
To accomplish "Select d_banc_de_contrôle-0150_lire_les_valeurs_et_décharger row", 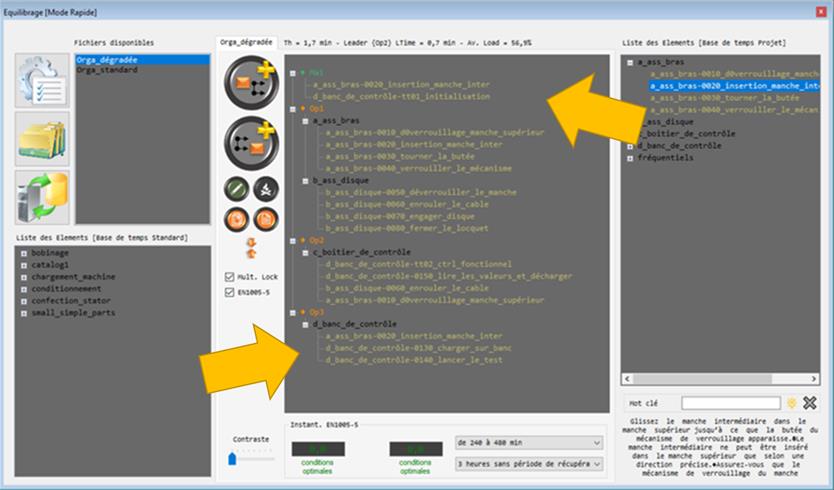I will click(x=449, y=276).
